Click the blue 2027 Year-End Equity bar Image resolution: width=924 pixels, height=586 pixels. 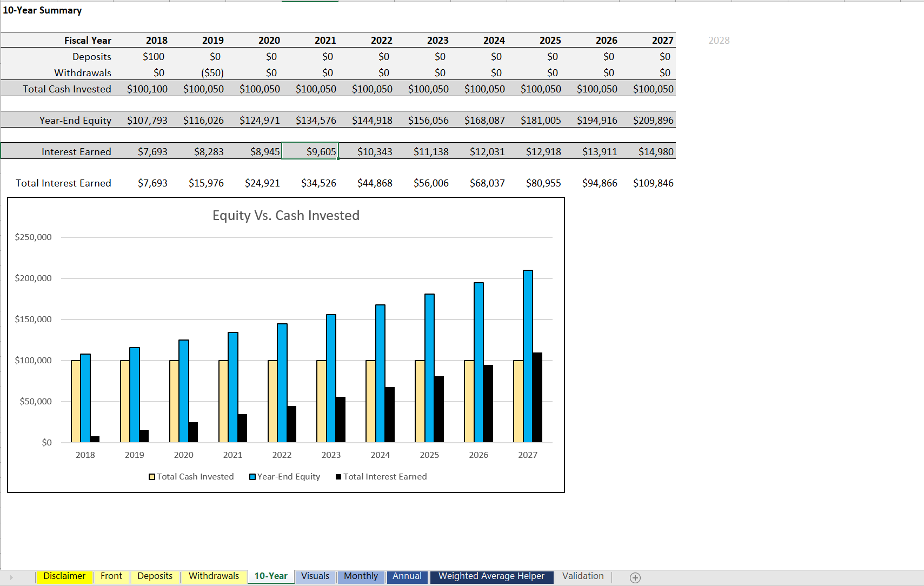[x=528, y=356]
